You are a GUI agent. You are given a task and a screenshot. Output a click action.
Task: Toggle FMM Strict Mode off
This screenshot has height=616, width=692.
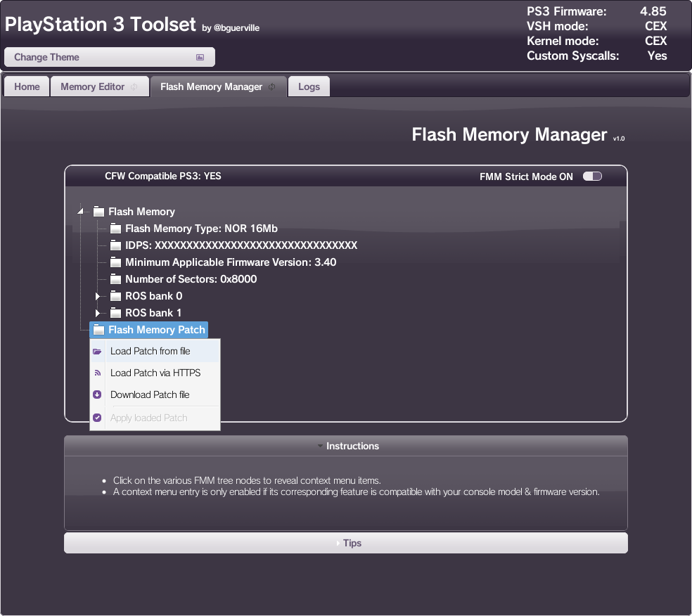click(592, 177)
